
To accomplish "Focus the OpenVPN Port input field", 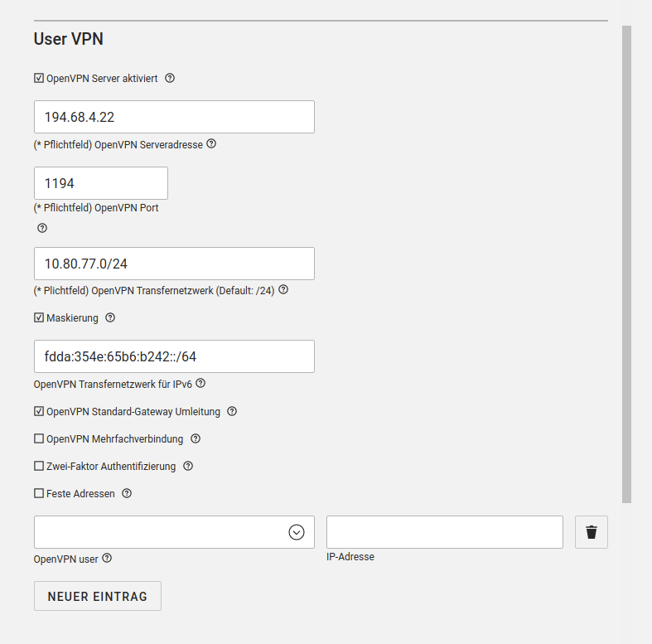I will point(100,183).
